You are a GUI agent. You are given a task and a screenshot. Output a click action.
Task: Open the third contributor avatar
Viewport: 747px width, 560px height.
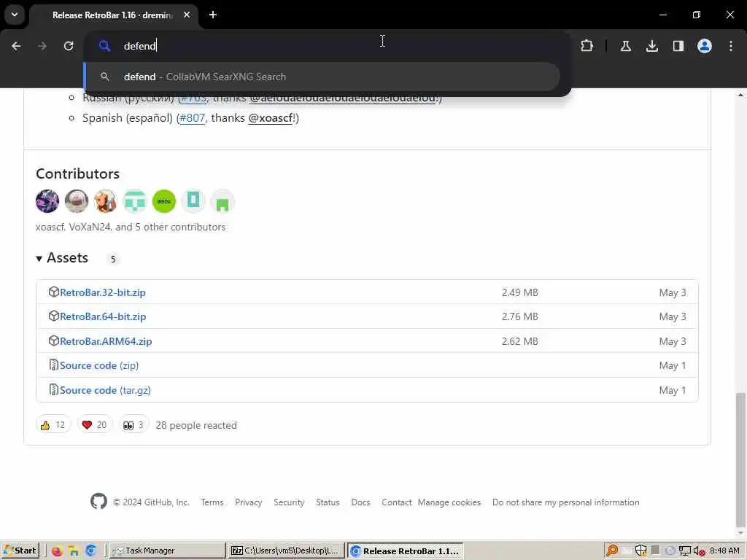point(105,201)
